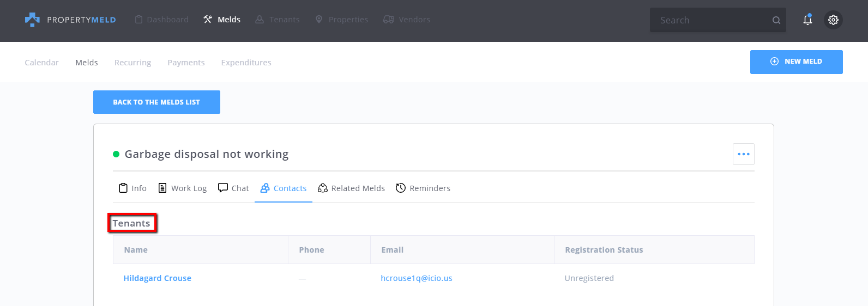Open the Related Melds tab
868x306 pixels.
(x=351, y=188)
